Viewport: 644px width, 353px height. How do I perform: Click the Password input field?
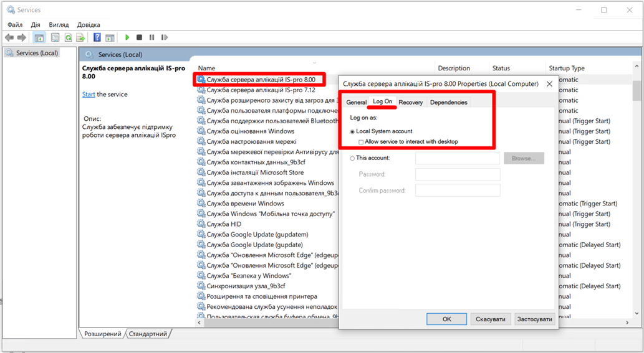click(458, 174)
